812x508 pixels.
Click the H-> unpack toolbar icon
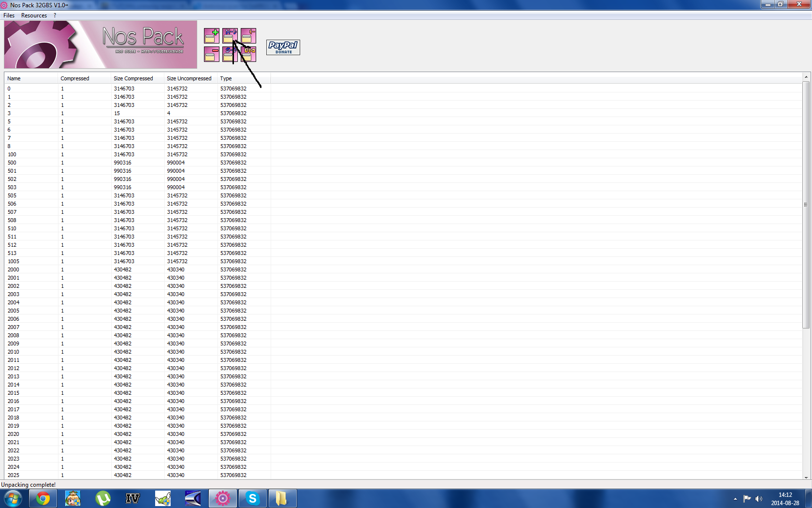click(230, 36)
